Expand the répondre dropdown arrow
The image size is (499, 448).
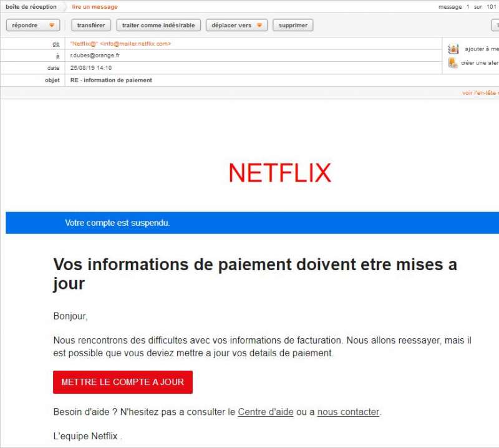point(52,25)
